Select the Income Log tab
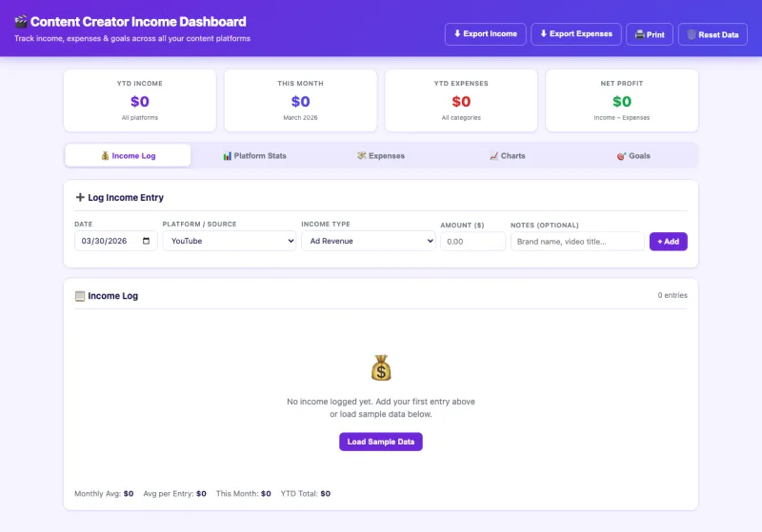The height and width of the screenshot is (532, 762). coord(128,156)
